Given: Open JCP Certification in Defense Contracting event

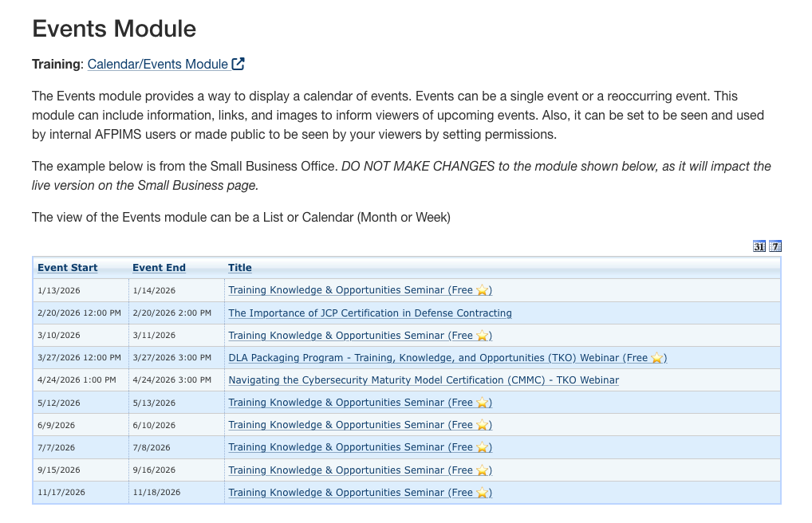Looking at the screenshot, I should click(x=370, y=313).
